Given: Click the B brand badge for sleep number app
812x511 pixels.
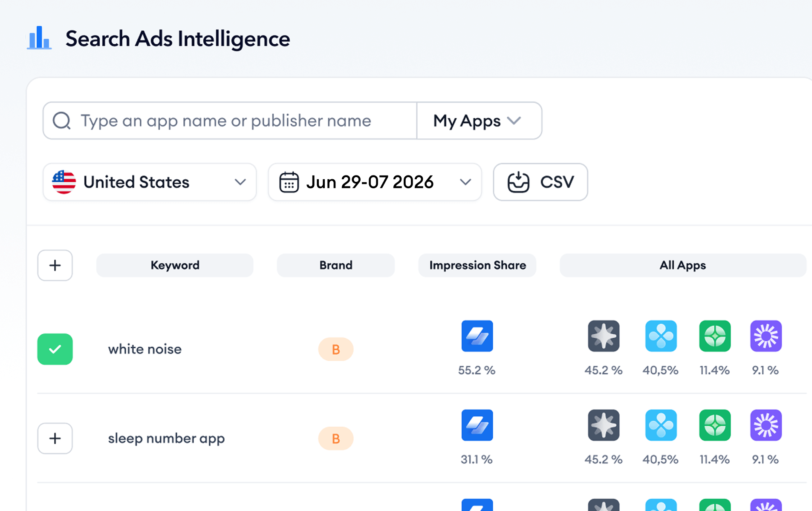Looking at the screenshot, I should click(x=336, y=438).
